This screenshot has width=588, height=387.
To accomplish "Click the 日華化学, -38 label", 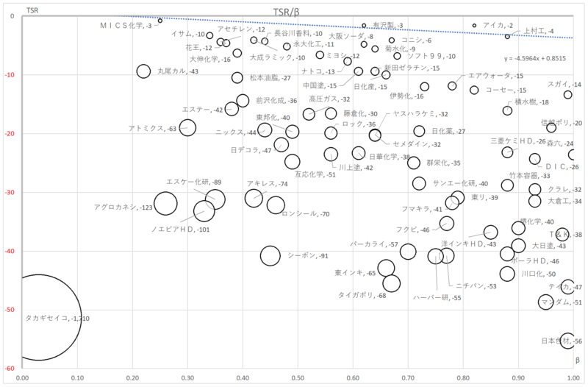I will pyautogui.click(x=390, y=157).
